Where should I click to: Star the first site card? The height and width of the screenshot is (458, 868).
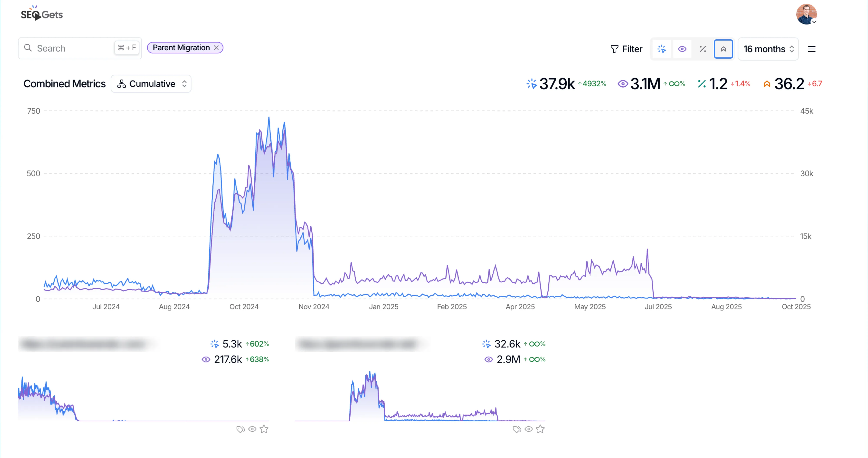(x=264, y=429)
